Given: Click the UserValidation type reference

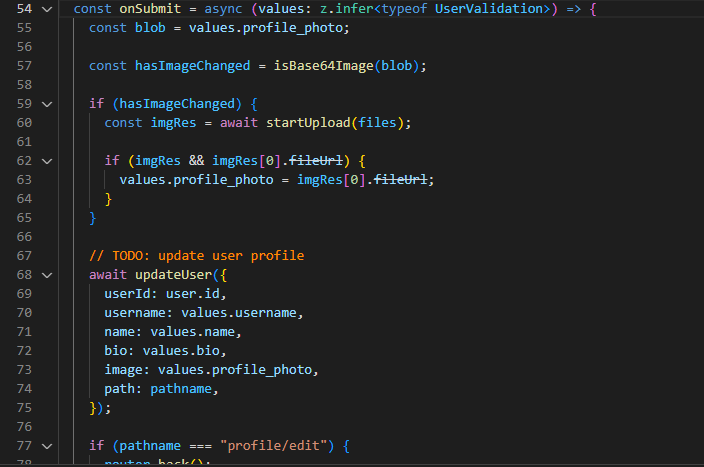Looking at the screenshot, I should pyautogui.click(x=489, y=9).
